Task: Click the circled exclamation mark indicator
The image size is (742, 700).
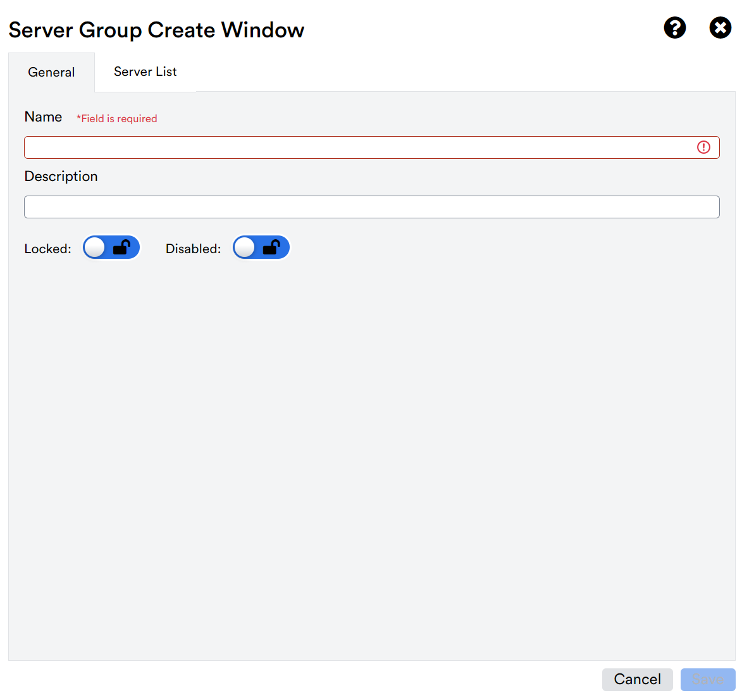Action: [x=703, y=147]
